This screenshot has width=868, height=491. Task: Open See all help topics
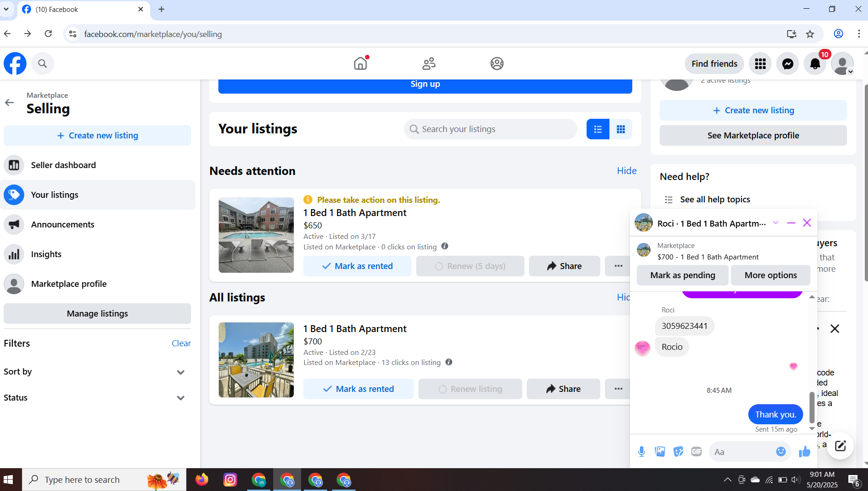715,200
